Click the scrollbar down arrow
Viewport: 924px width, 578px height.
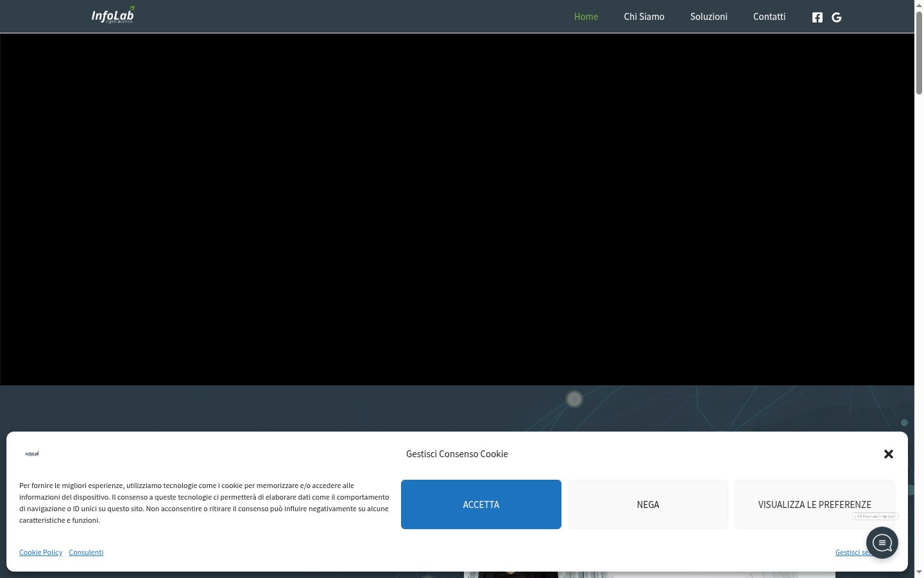tap(919, 572)
